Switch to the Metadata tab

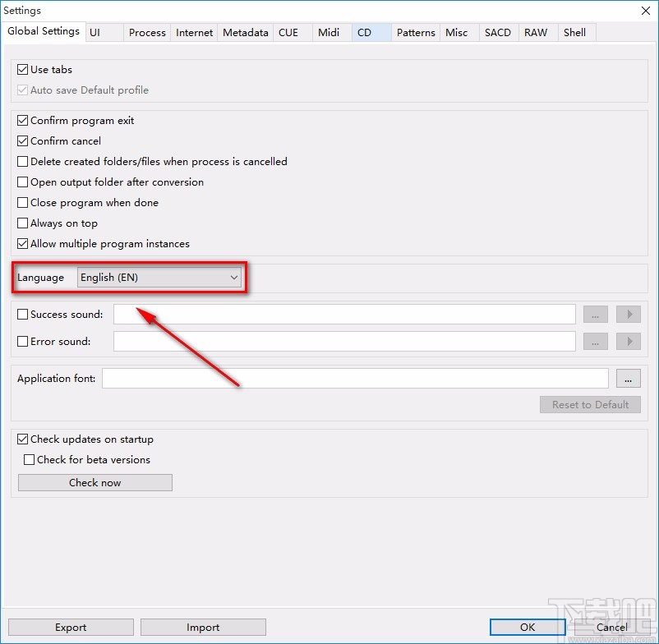pos(245,33)
